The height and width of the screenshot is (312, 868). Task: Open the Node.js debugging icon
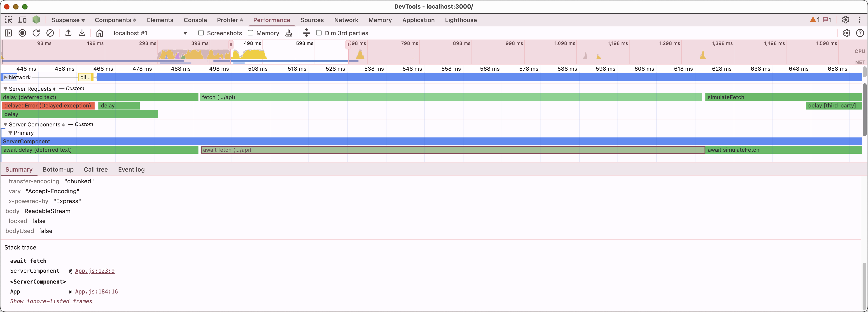(x=36, y=20)
